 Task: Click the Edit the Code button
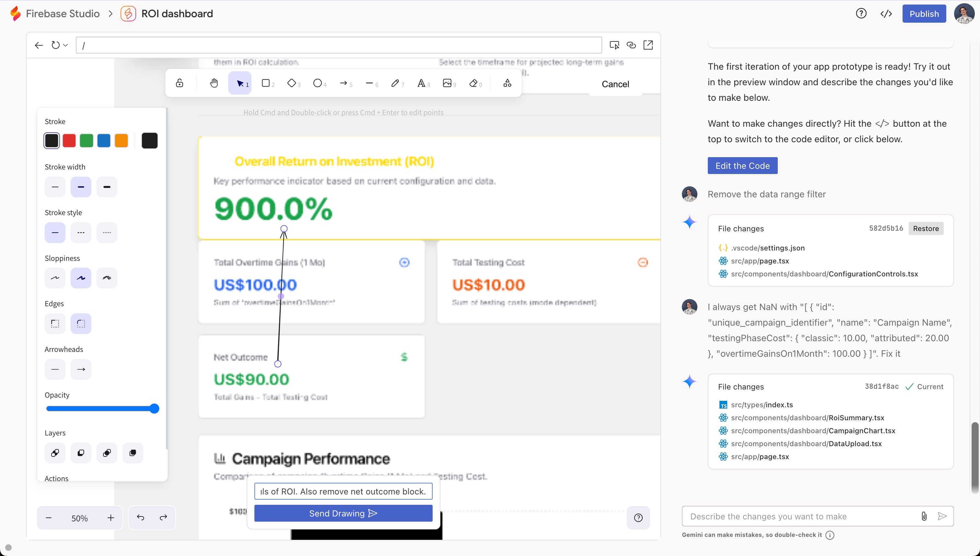click(742, 166)
